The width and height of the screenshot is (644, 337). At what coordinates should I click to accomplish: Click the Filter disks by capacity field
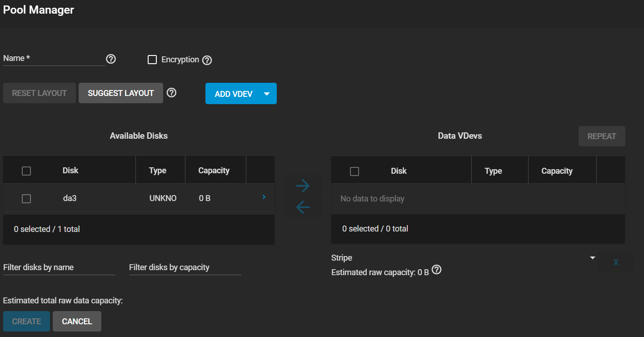[x=185, y=267]
